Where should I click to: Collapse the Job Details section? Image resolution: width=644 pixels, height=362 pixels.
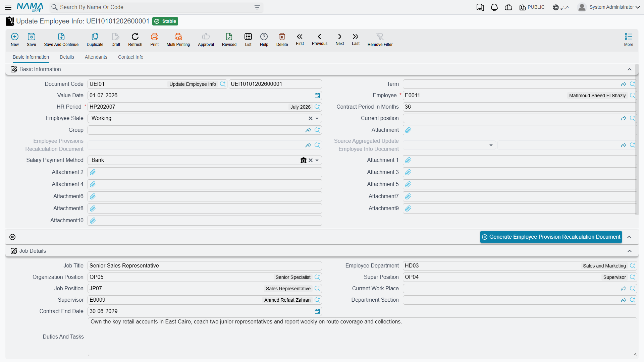pyautogui.click(x=630, y=251)
